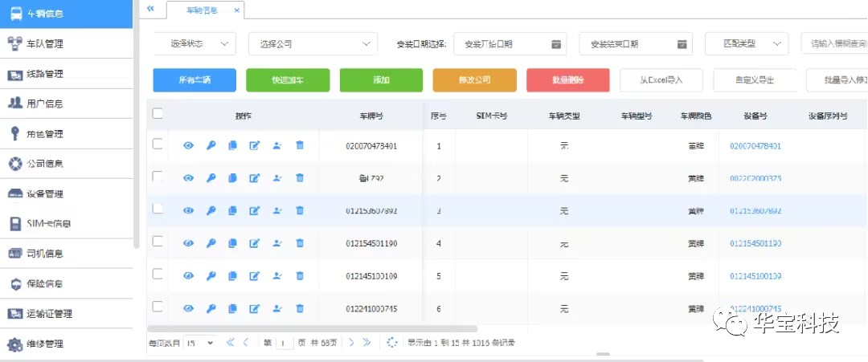Check the box for row 012154501190

pos(158,241)
